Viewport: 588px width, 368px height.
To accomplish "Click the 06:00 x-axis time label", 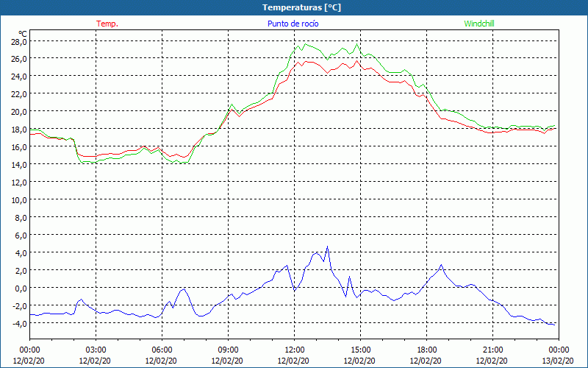I will click(x=162, y=350).
